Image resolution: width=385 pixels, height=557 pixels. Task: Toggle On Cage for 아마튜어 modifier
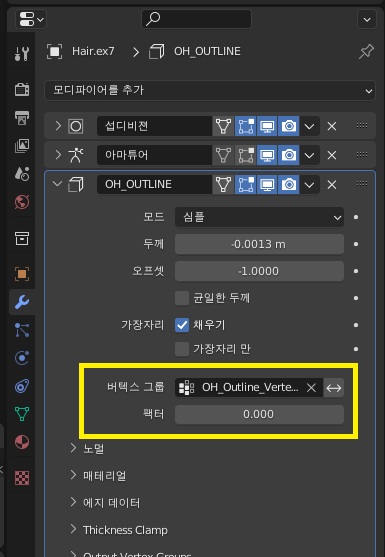pyautogui.click(x=223, y=155)
